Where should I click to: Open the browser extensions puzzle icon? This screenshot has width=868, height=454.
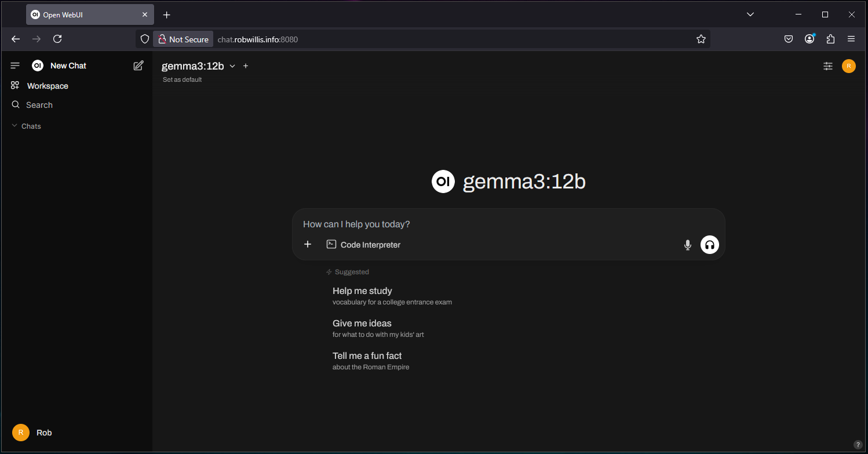pos(830,39)
